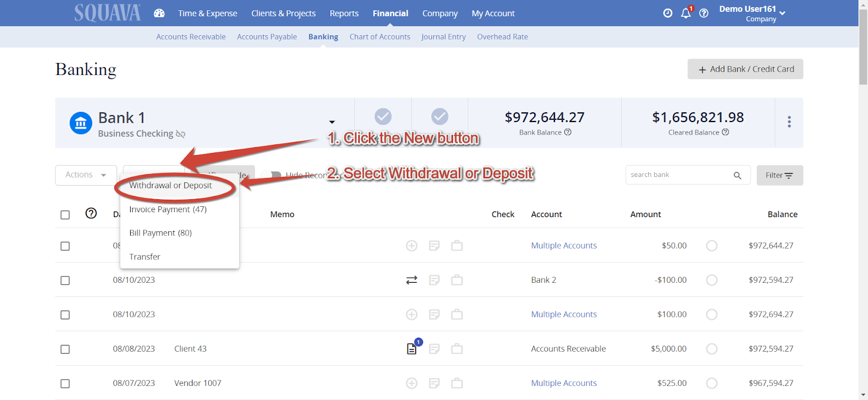Screen dimensions: 868x400
Task: Open the Bank Balance info tooltip icon
Action: pyautogui.click(x=568, y=132)
